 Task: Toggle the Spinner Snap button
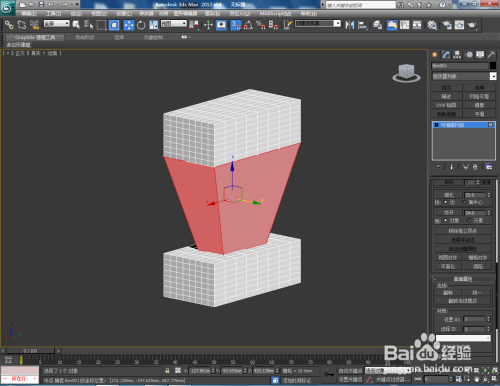click(273, 25)
